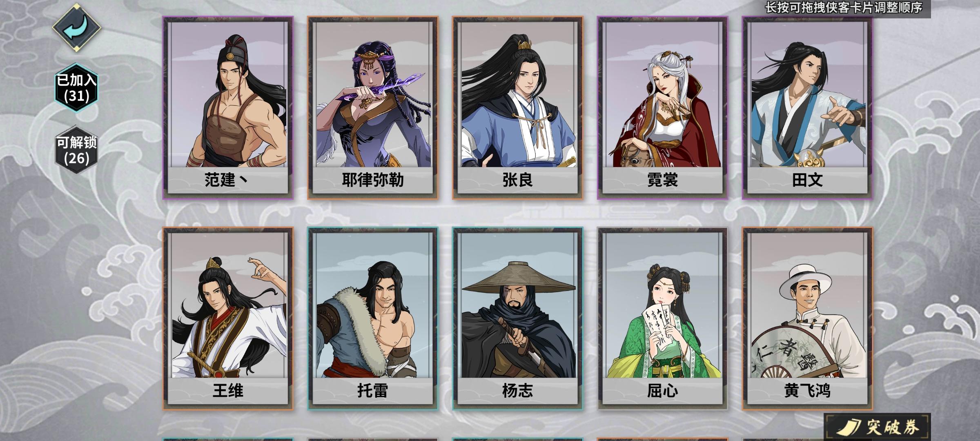Choose the 杨志 straw-hat swordsman card
Screen dimensions: 980x441
[518, 318]
